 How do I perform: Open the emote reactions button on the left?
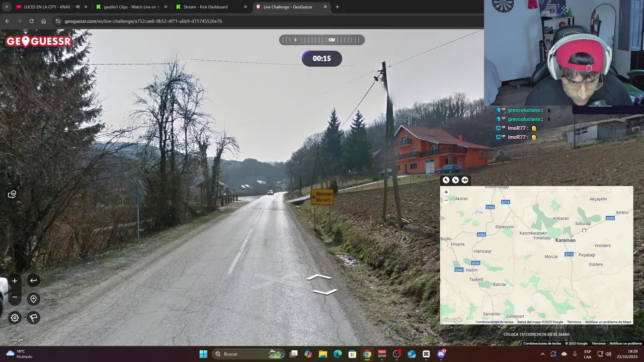pos(12,195)
